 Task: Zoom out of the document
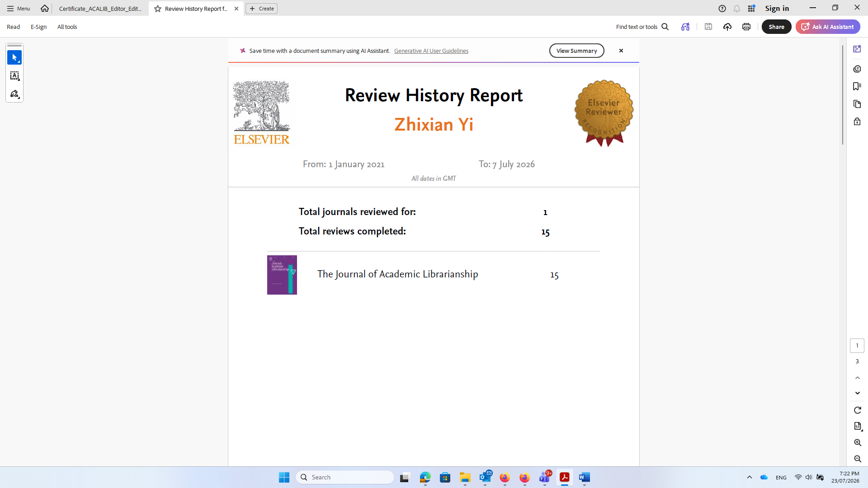pos(858,459)
